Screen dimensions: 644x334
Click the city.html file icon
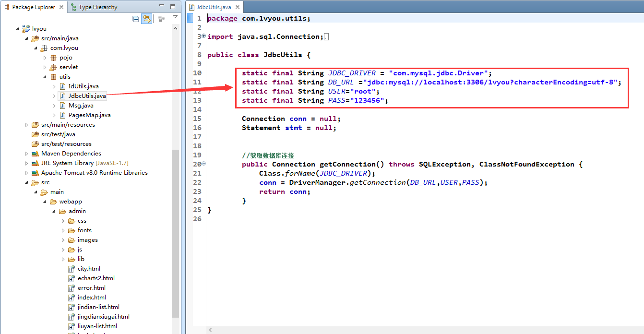(x=72, y=269)
